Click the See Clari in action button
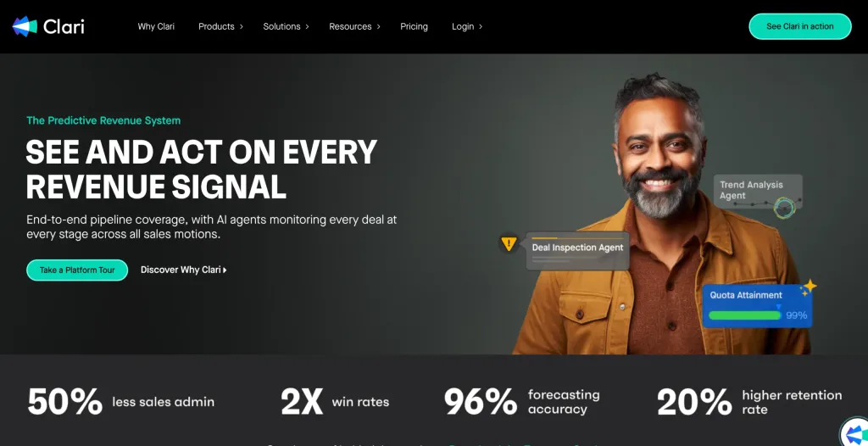This screenshot has width=868, height=446. click(x=800, y=26)
